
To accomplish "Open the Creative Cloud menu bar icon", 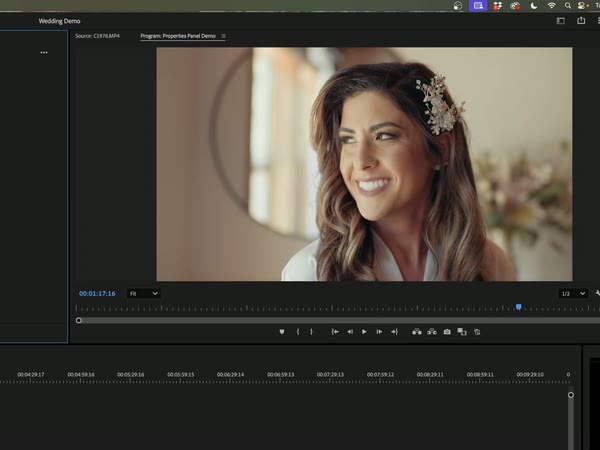I will pyautogui.click(x=515, y=5).
